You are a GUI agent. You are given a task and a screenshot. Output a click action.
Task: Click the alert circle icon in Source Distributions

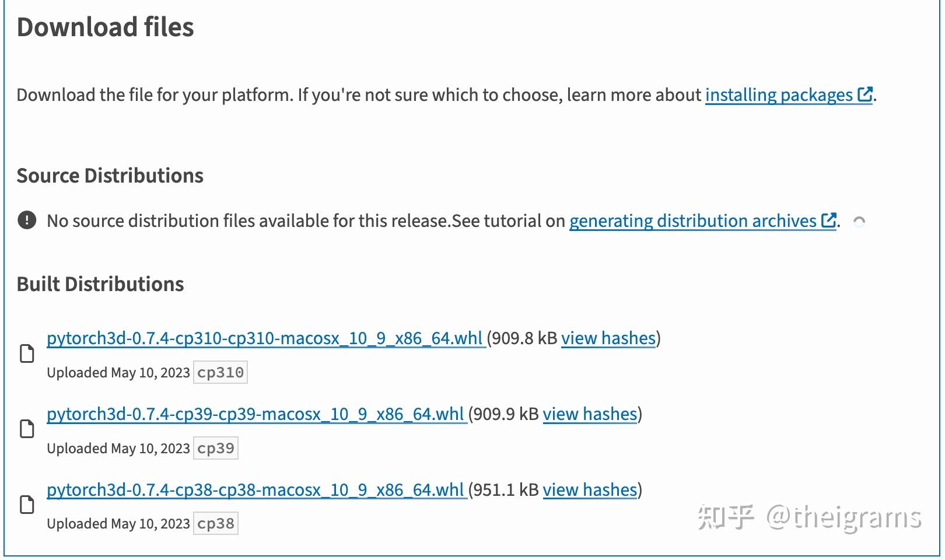(26, 220)
